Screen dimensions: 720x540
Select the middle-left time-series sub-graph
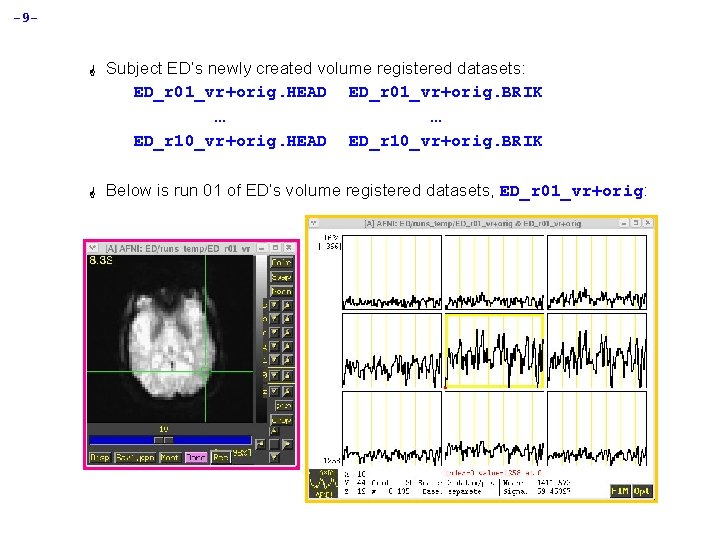[x=392, y=351]
